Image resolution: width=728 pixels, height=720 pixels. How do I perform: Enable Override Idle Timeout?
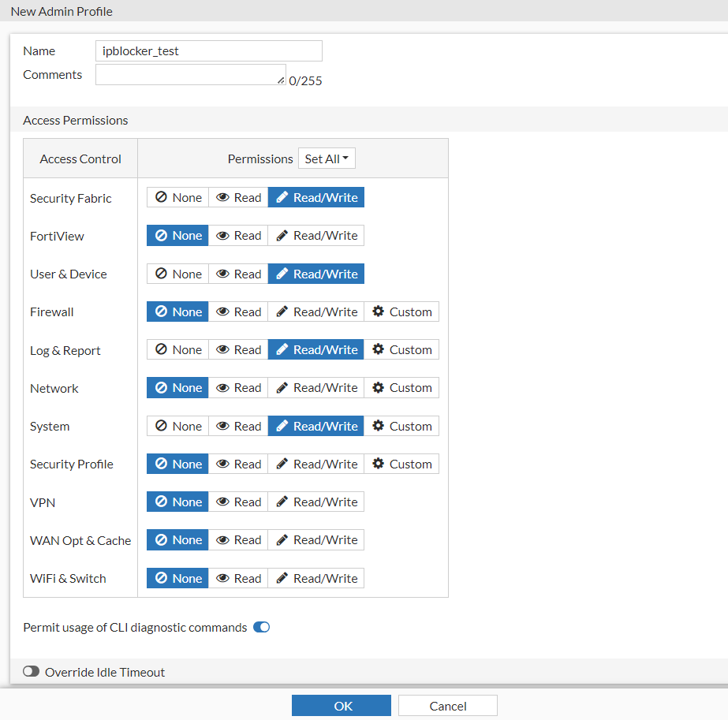pos(31,671)
